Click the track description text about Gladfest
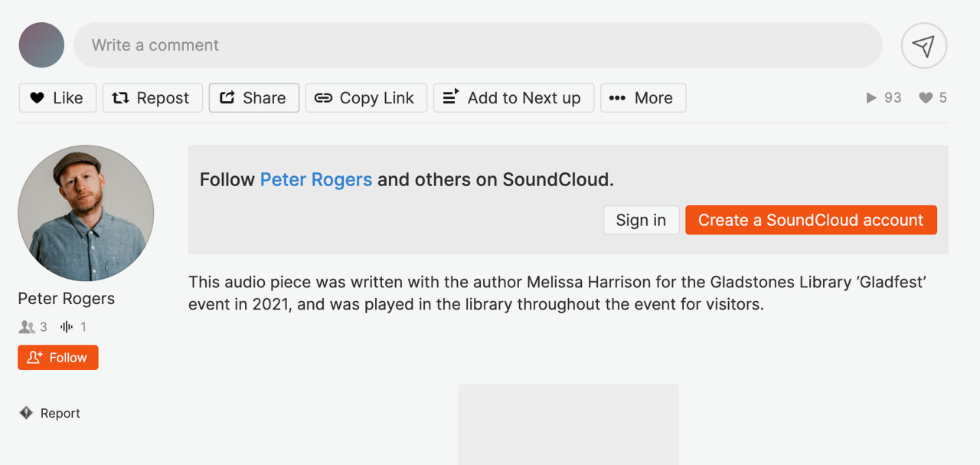980x465 pixels. [x=557, y=293]
